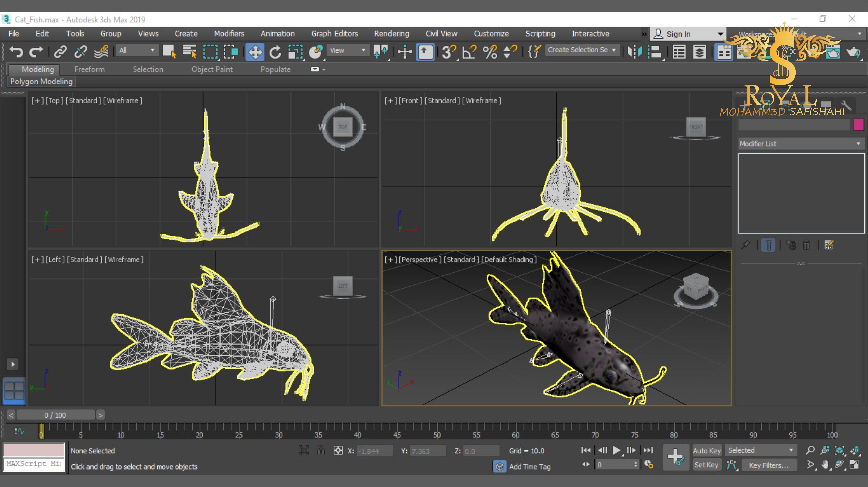
Task: Click the Mirror tool icon
Action: click(634, 52)
